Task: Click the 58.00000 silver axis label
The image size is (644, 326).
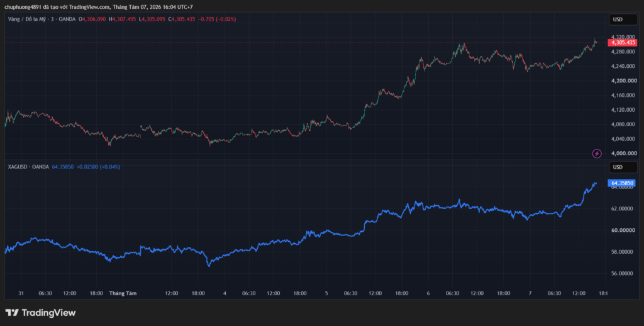Action: tap(622, 252)
